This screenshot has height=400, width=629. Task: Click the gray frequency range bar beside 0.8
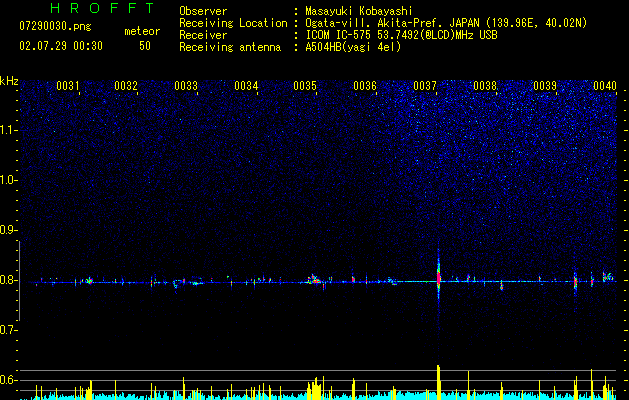[x=19, y=281]
